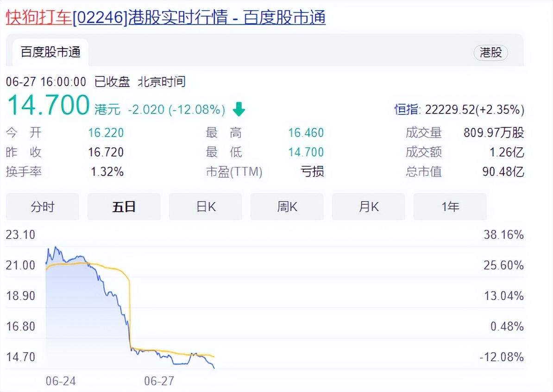Image resolution: width=553 pixels, height=392 pixels.
Task: Open the 快狗打车[02246]港股实时行情 title link
Action: pyautogui.click(x=166, y=17)
